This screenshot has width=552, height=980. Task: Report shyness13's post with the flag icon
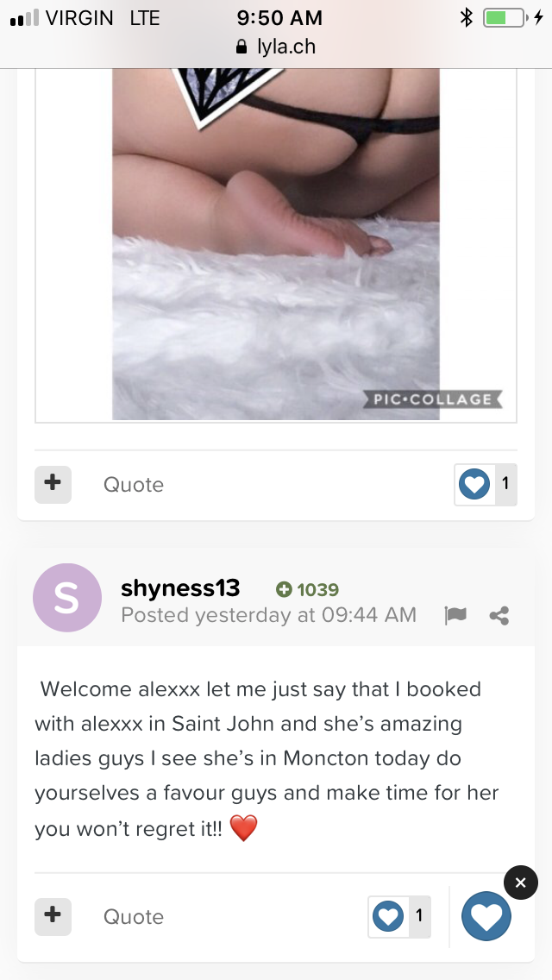(x=455, y=616)
